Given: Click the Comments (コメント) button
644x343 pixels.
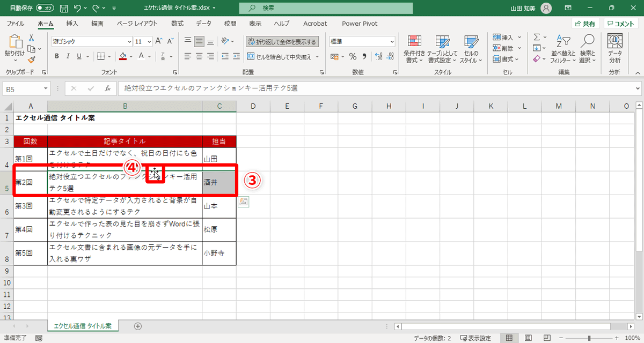Looking at the screenshot, I should (x=621, y=24).
